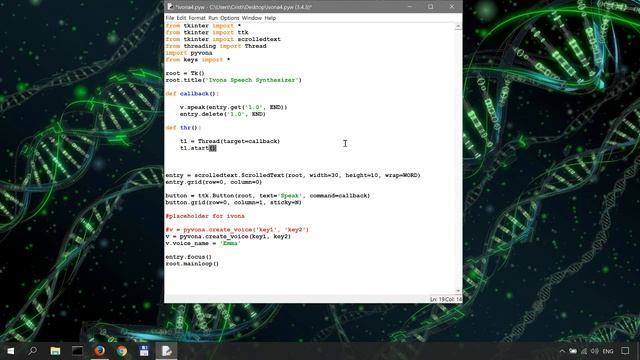
Task: Click the '#placeholder for ivona' comment
Action: pos(205,216)
